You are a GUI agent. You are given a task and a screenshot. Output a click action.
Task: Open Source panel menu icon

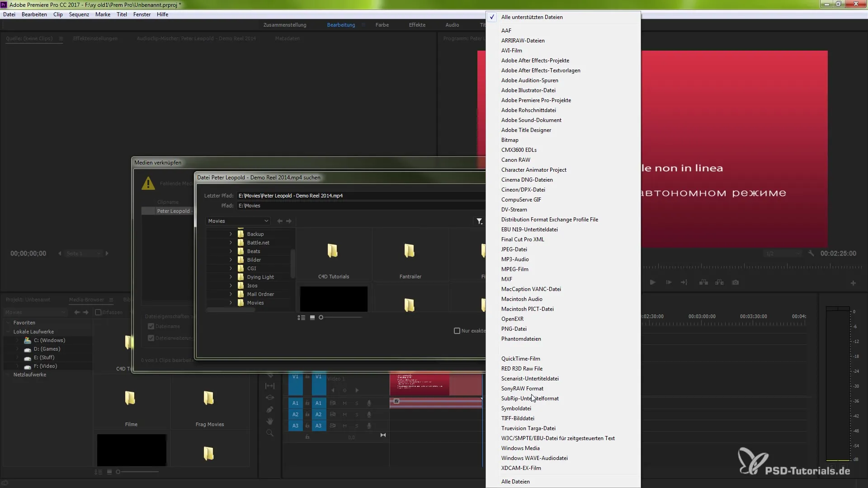coord(61,39)
